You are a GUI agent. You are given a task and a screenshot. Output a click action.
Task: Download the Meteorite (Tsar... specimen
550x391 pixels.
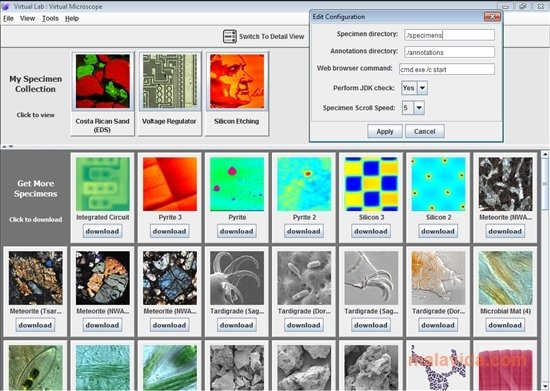click(35, 325)
